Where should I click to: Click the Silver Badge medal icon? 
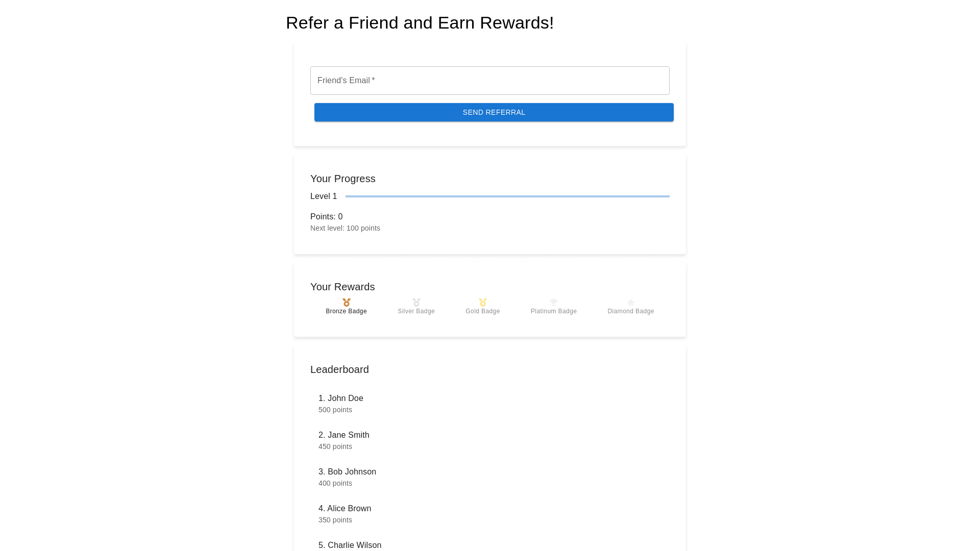point(416,303)
